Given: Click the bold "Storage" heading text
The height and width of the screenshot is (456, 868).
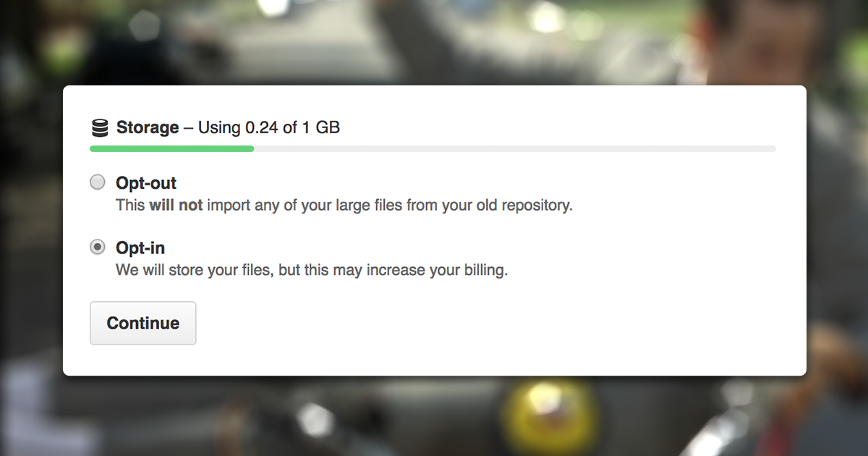Looking at the screenshot, I should point(148,128).
